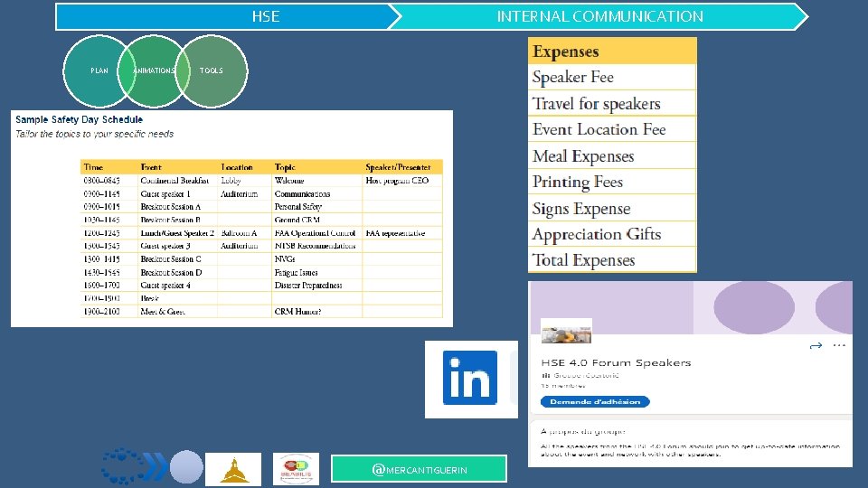This screenshot has height=488, width=868.
Task: Open the HSE Forum Speakers group photo
Action: (x=566, y=331)
